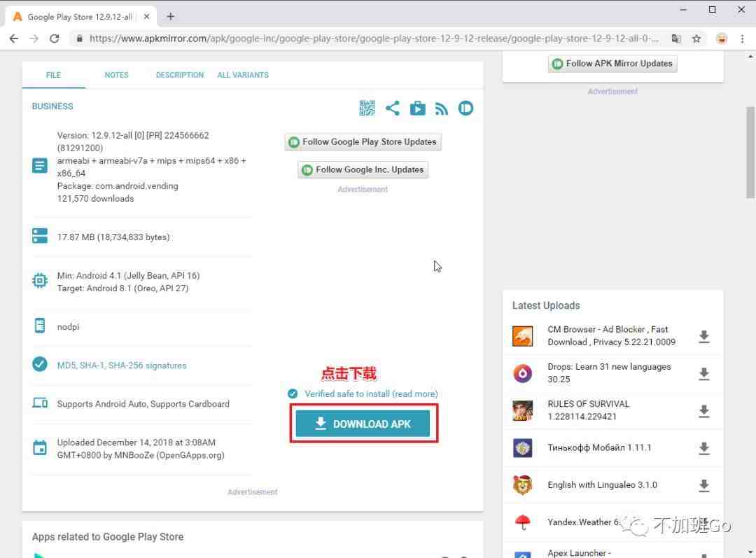
Task: Click the English with Lingualeo app icon
Action: pos(523,484)
